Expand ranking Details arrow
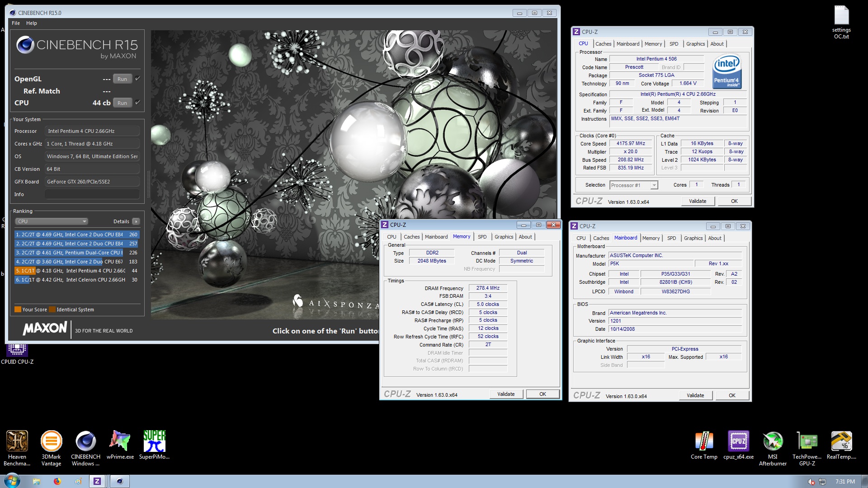Screen dimensions: 868x488 coord(136,221)
